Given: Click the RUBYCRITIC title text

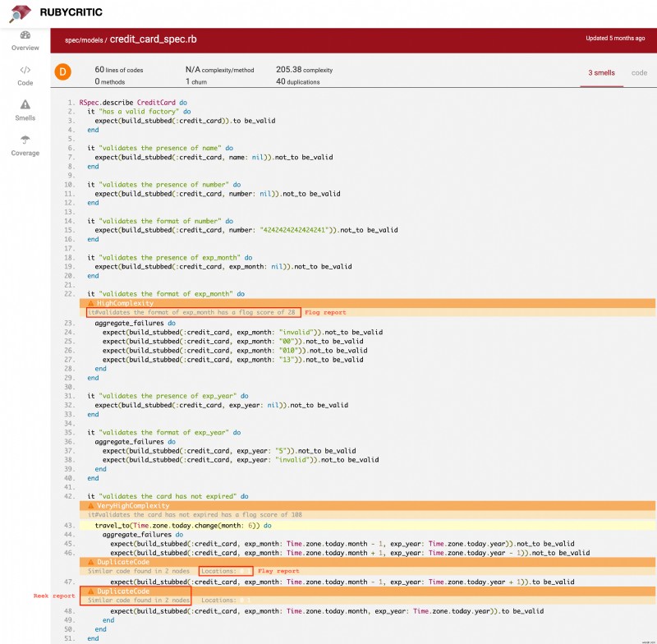Looking at the screenshot, I should coord(71,12).
